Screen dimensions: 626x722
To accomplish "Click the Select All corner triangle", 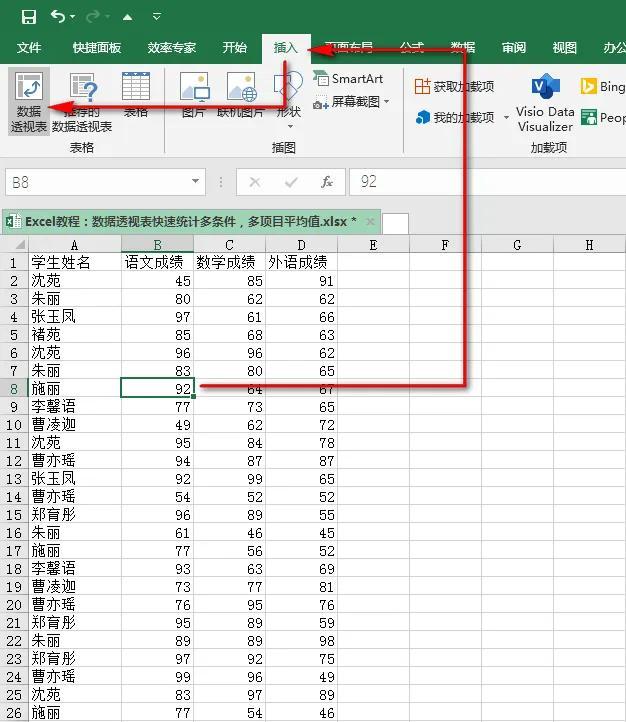I will click(x=20, y=245).
